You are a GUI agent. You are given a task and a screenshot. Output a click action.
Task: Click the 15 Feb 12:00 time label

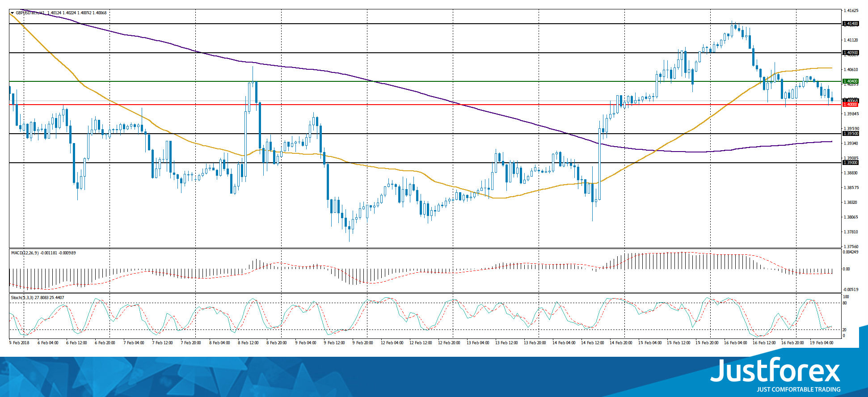(678, 343)
